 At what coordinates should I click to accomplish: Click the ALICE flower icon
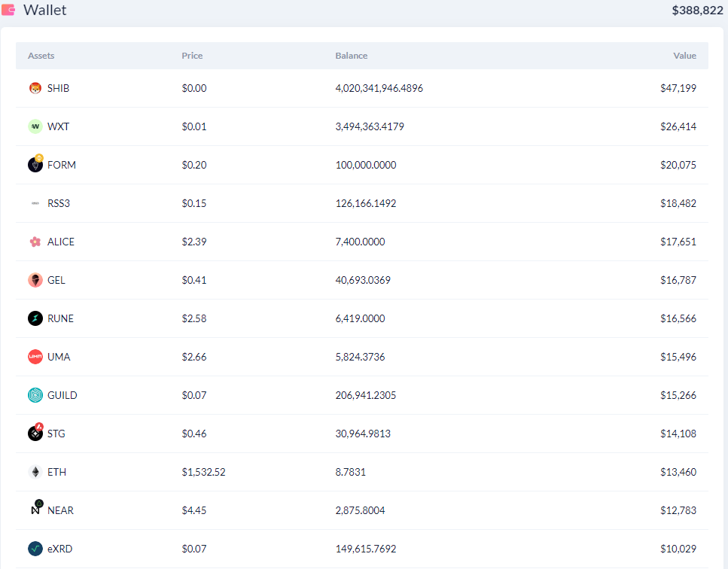pos(35,242)
